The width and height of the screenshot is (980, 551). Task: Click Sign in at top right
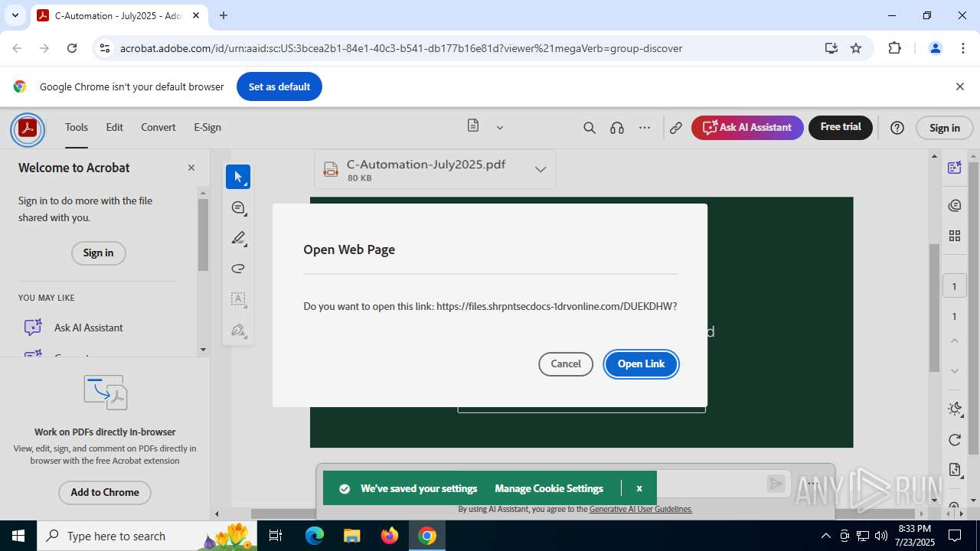(945, 128)
